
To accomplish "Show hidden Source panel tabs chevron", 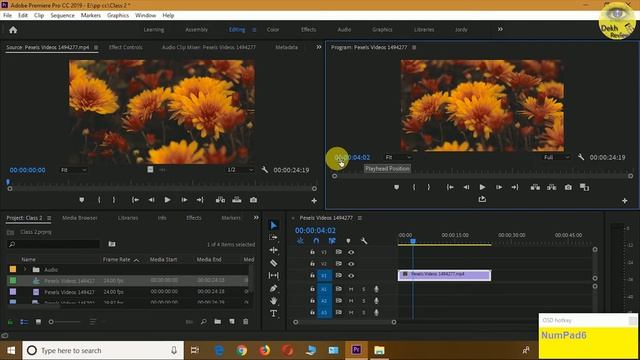I will 319,47.
